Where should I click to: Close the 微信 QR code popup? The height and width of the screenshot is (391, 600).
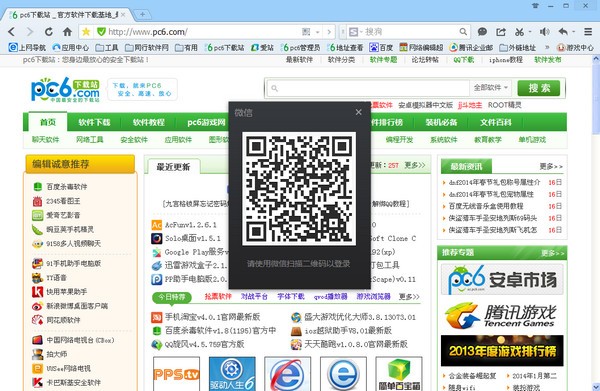(x=359, y=112)
